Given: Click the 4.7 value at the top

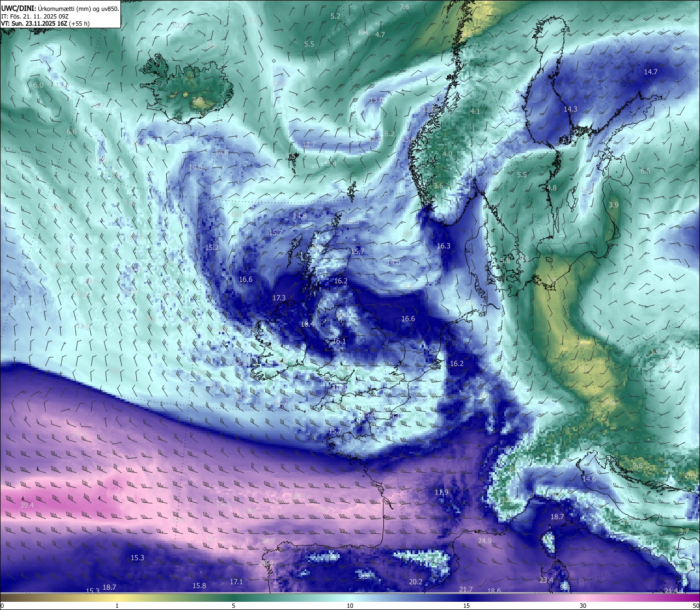Looking at the screenshot, I should tap(380, 34).
